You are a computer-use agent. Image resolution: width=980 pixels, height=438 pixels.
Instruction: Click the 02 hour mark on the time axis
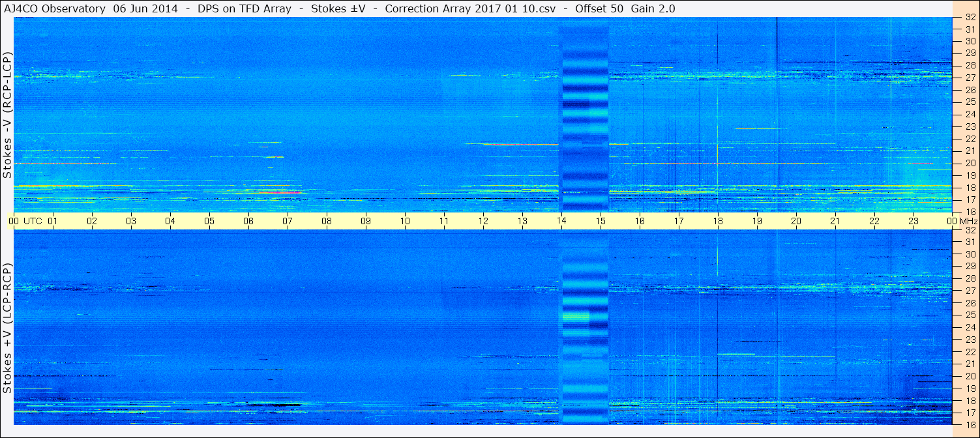(x=92, y=221)
